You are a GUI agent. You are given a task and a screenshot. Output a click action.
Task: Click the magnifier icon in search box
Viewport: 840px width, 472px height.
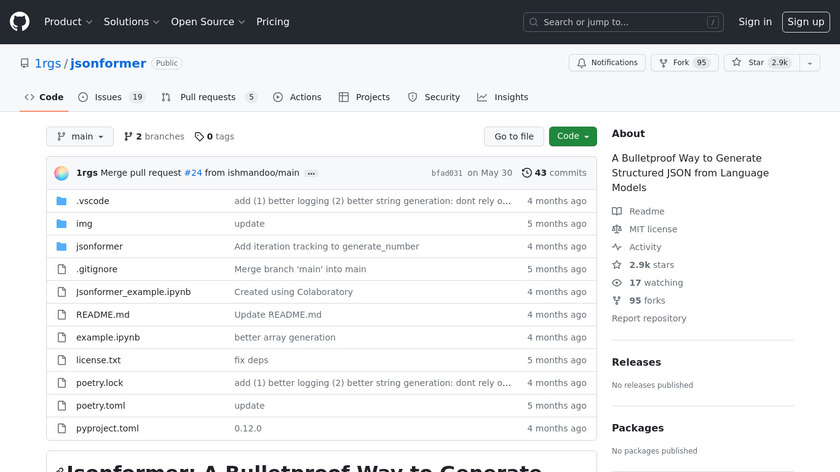534,22
